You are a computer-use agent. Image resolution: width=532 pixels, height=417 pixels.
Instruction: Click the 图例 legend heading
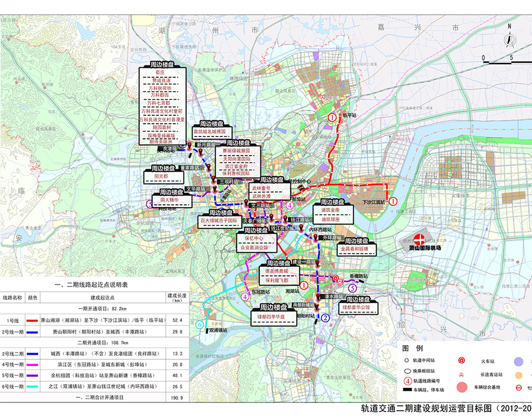(x=413, y=348)
